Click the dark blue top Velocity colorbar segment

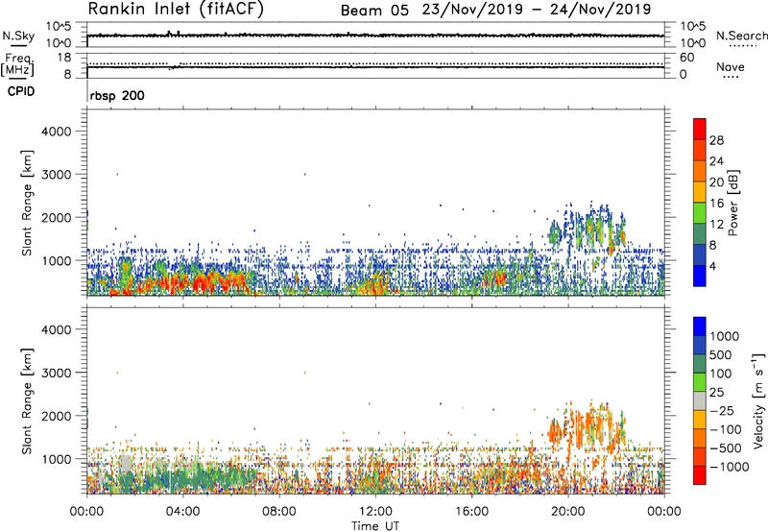tap(700, 326)
